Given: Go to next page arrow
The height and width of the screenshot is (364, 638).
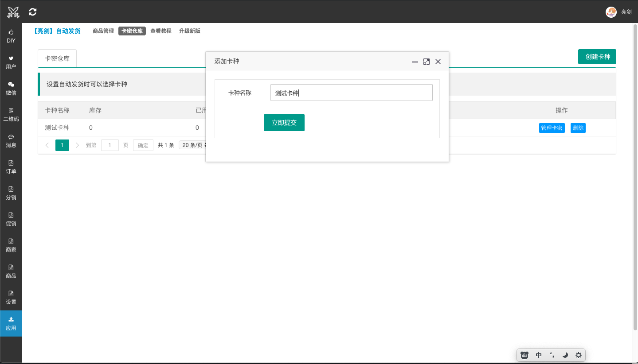Looking at the screenshot, I should (78, 145).
